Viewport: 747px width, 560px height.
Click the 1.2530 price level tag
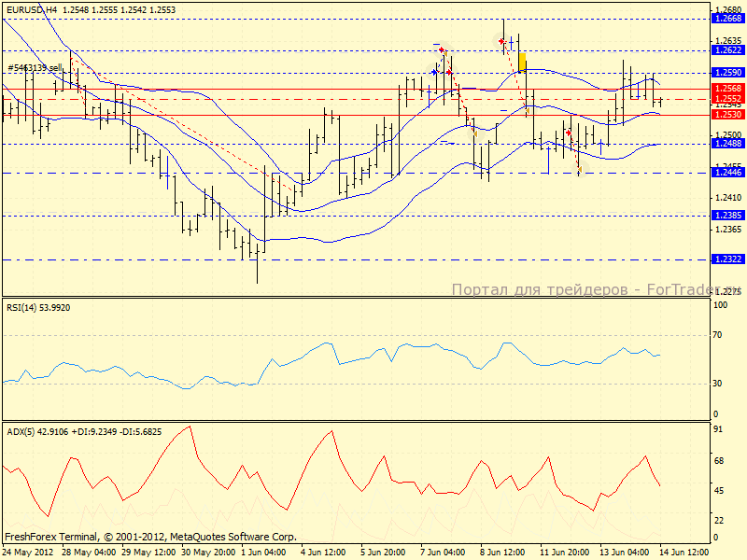pyautogui.click(x=727, y=114)
